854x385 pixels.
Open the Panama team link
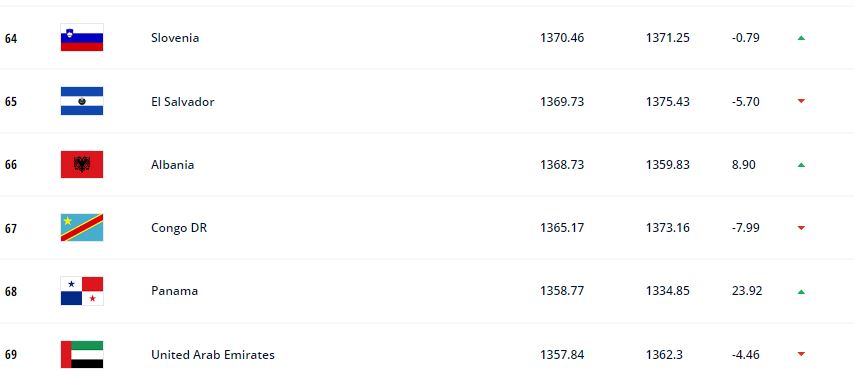click(174, 291)
